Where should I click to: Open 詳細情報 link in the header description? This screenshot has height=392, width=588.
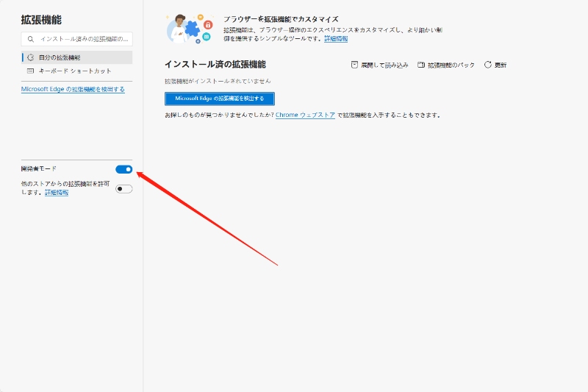(x=336, y=39)
